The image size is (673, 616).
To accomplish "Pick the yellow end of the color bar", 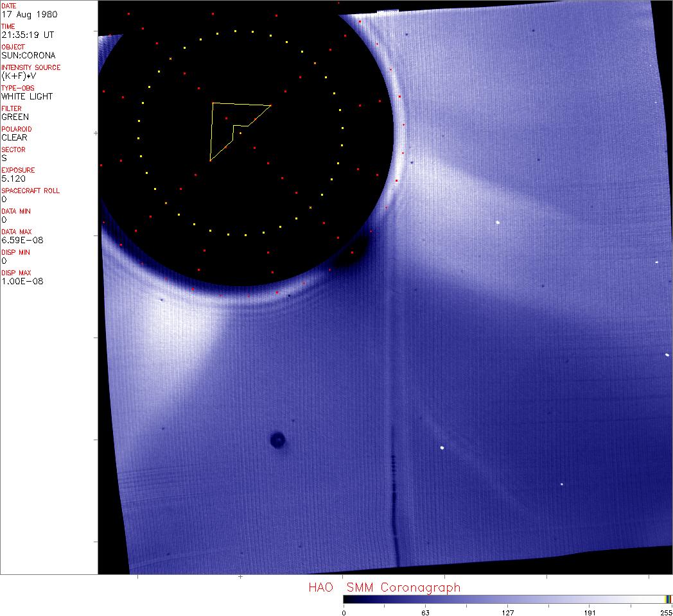I will pos(667,599).
